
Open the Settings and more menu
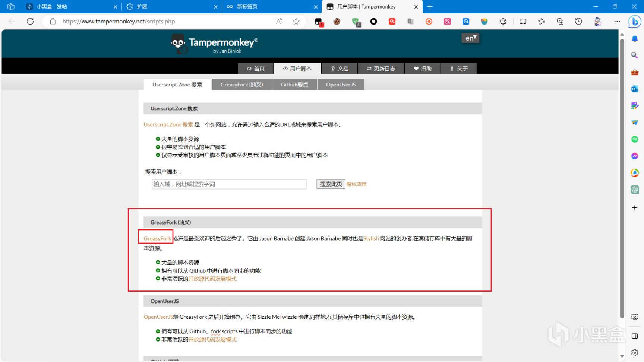point(617,22)
